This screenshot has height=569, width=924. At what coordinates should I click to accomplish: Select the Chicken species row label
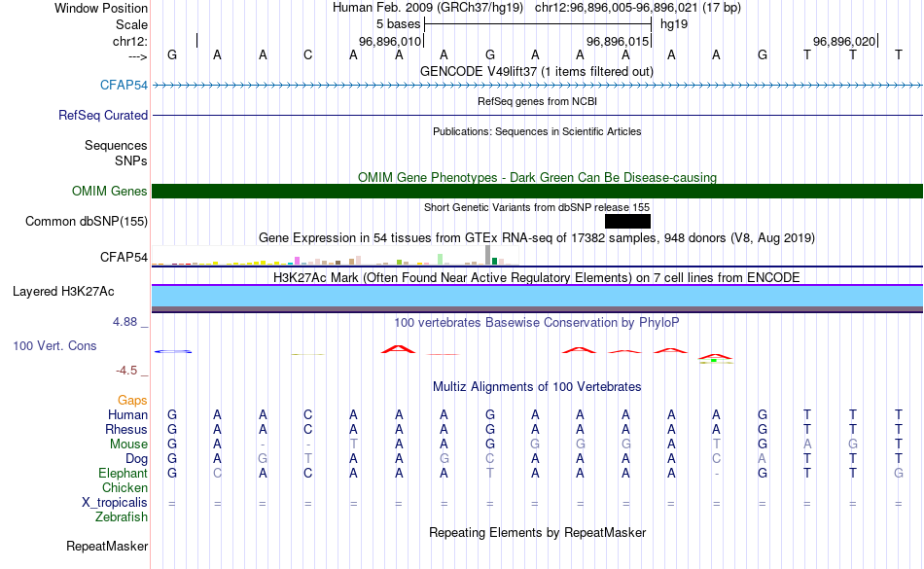pos(124,487)
